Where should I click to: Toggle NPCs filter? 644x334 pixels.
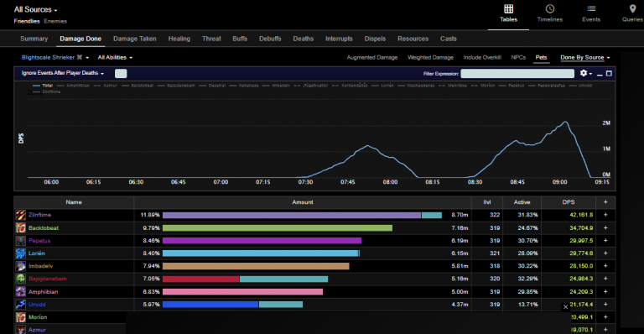518,58
